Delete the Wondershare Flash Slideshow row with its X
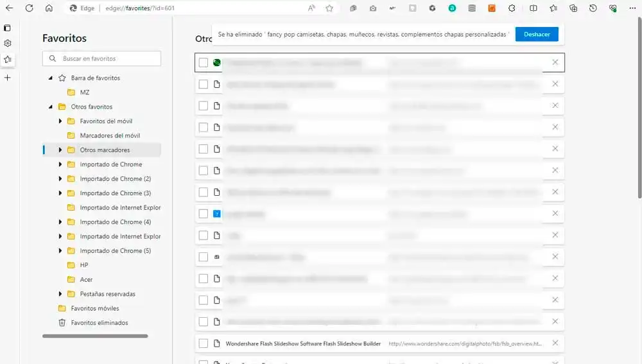Screen dimensions: 642x364 (x=555, y=343)
